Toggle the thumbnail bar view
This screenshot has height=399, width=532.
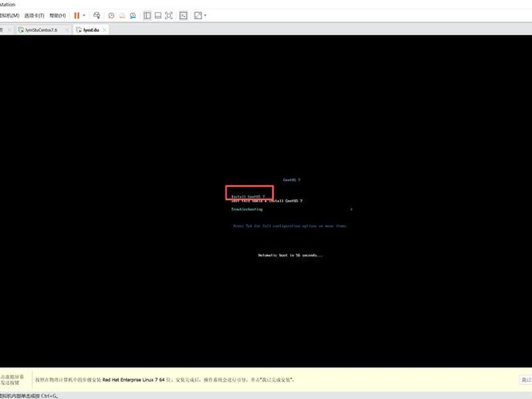158,15
